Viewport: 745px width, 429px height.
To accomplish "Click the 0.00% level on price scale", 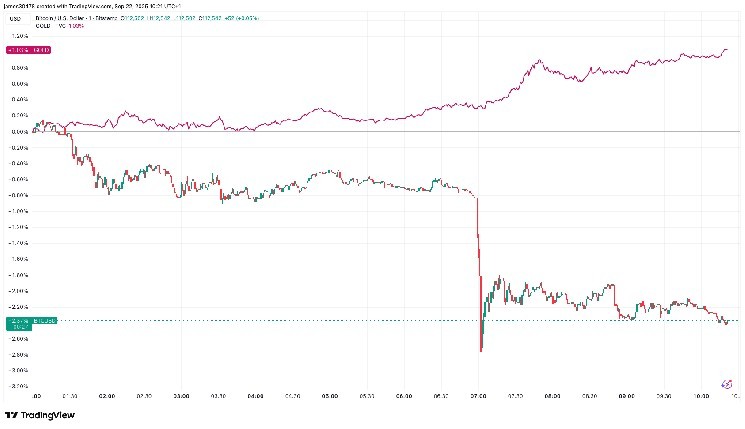I will click(16, 131).
